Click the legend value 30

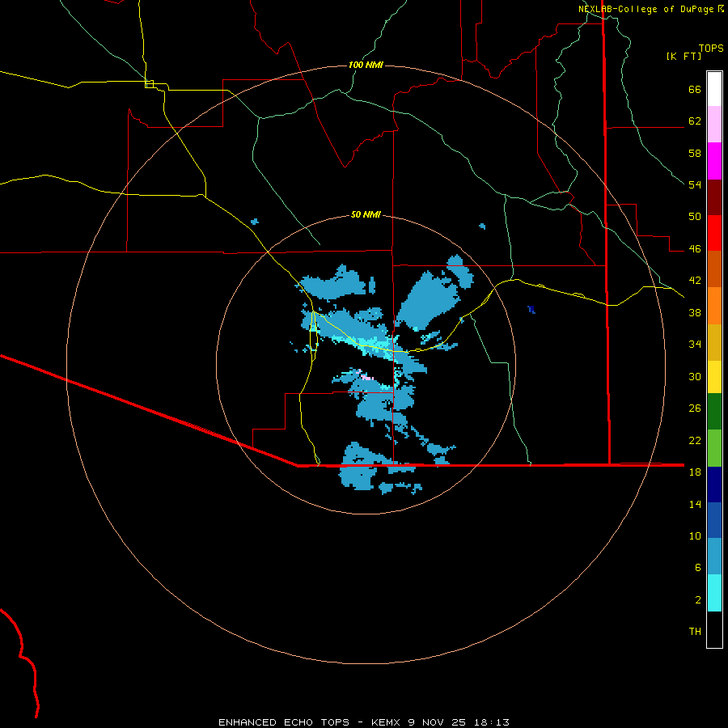(x=695, y=376)
